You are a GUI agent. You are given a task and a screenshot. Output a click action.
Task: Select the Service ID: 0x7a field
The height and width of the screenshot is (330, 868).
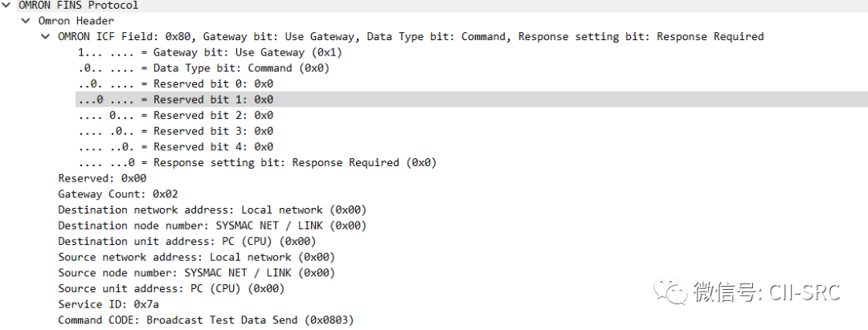tap(108, 304)
